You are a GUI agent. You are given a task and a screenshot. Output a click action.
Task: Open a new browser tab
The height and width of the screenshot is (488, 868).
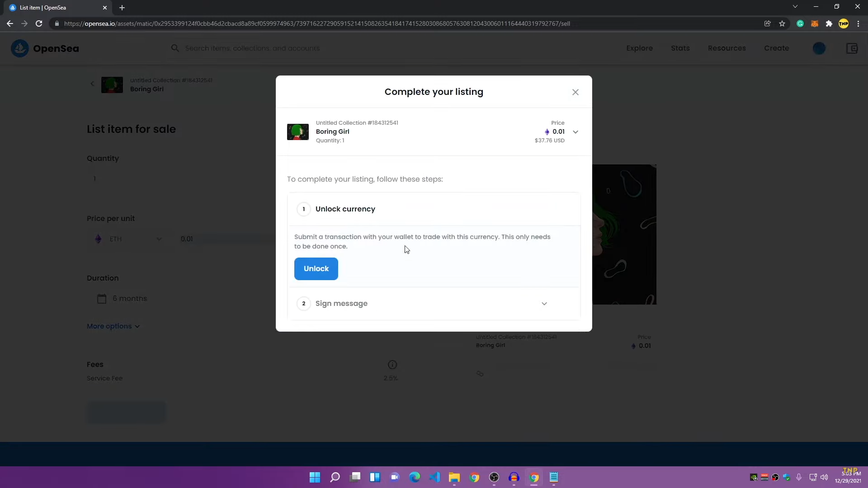pos(122,8)
